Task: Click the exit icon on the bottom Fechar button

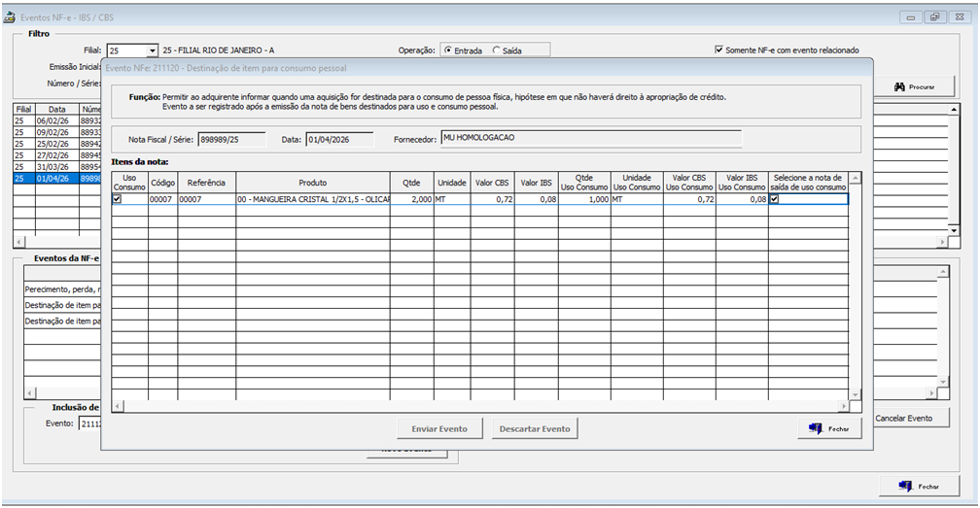Action: (904, 486)
